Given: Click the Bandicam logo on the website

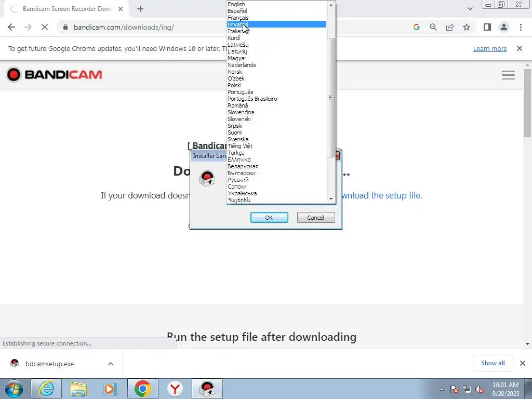Looking at the screenshot, I should tap(54, 75).
